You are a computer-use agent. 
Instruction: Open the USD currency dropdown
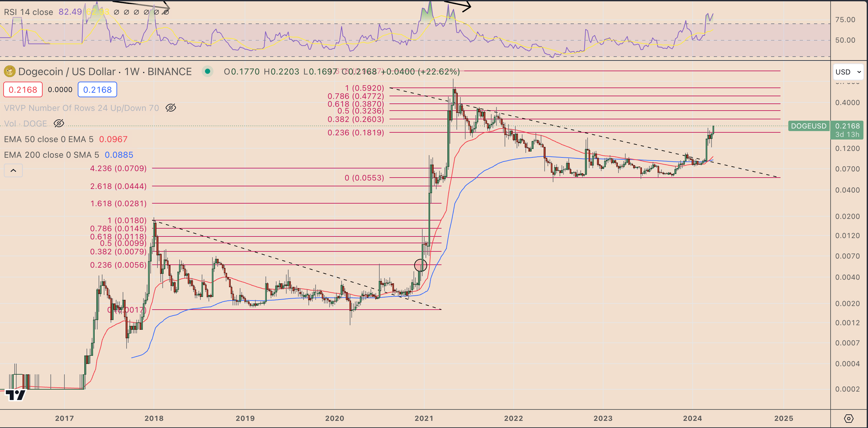click(848, 72)
